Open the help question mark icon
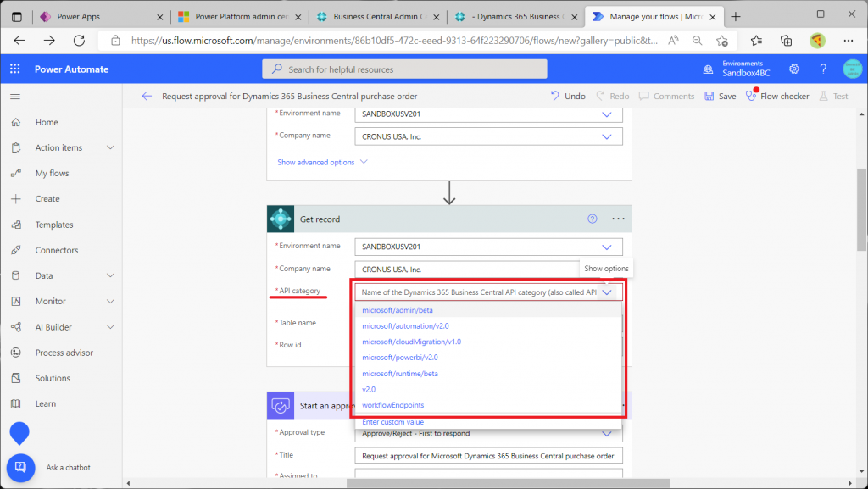 tap(823, 69)
